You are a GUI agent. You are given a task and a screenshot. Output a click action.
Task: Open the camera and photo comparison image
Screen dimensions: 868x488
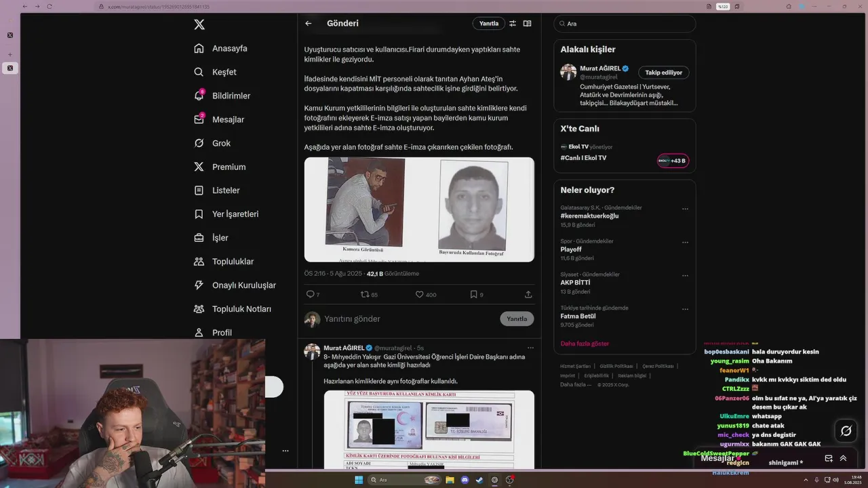(x=419, y=209)
